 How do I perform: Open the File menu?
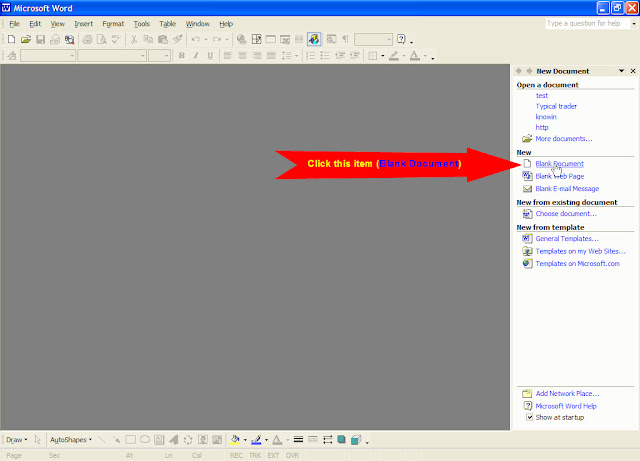[14, 24]
